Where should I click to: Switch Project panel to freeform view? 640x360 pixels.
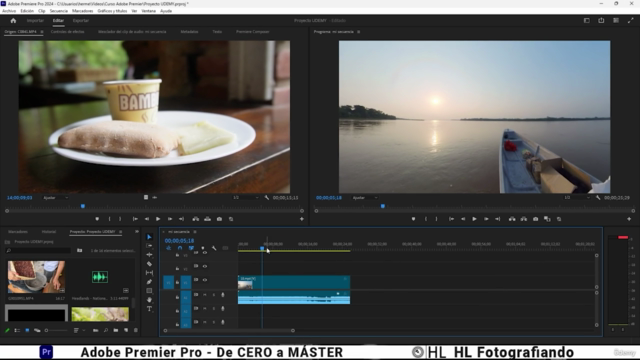(37, 330)
